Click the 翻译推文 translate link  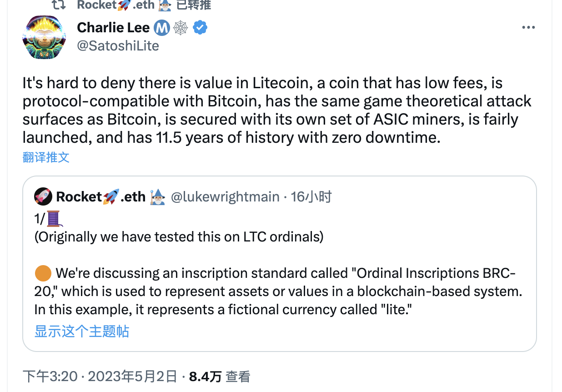46,157
